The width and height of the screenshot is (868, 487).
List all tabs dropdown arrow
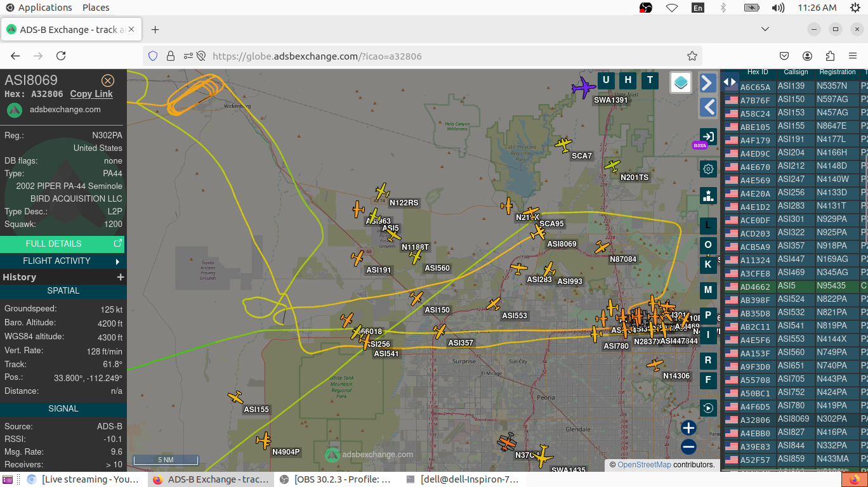point(765,29)
